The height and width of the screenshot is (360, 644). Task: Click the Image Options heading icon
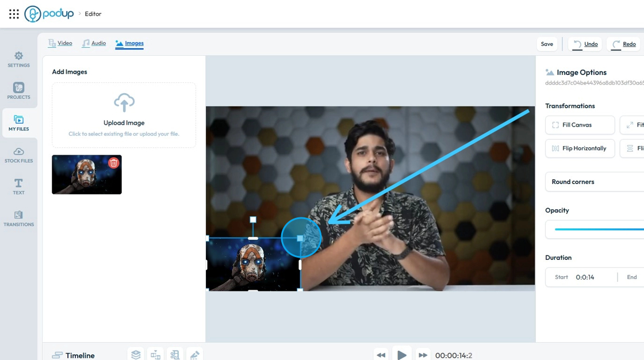coord(550,72)
